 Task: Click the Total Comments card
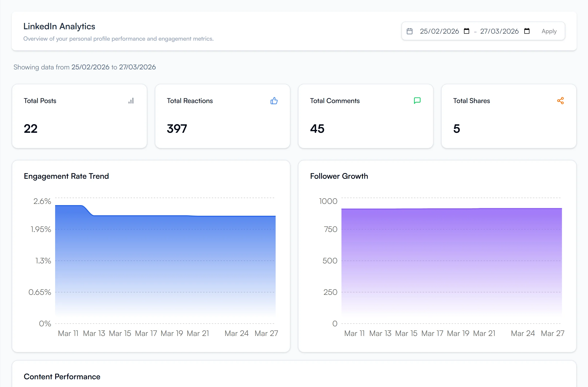tap(365, 116)
